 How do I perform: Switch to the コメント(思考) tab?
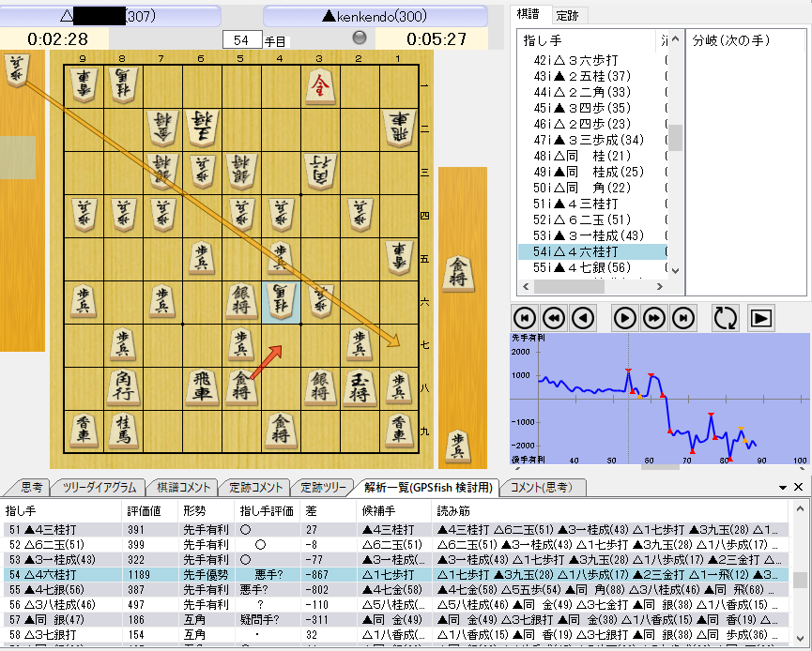pos(542,488)
